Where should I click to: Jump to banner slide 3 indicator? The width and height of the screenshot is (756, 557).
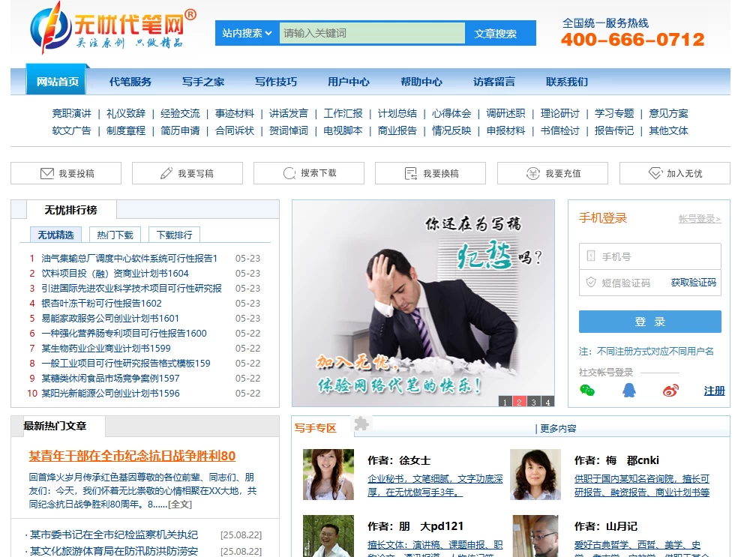click(x=533, y=402)
